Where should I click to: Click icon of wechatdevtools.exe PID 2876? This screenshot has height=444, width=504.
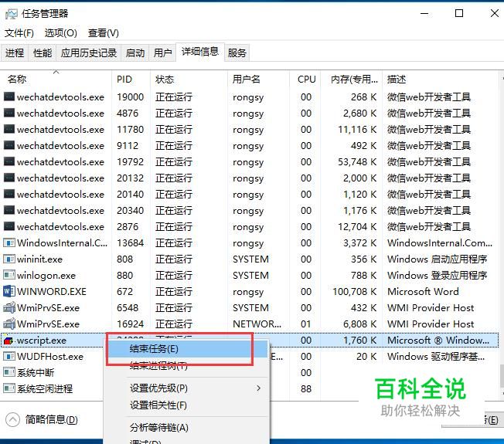tap(9, 226)
